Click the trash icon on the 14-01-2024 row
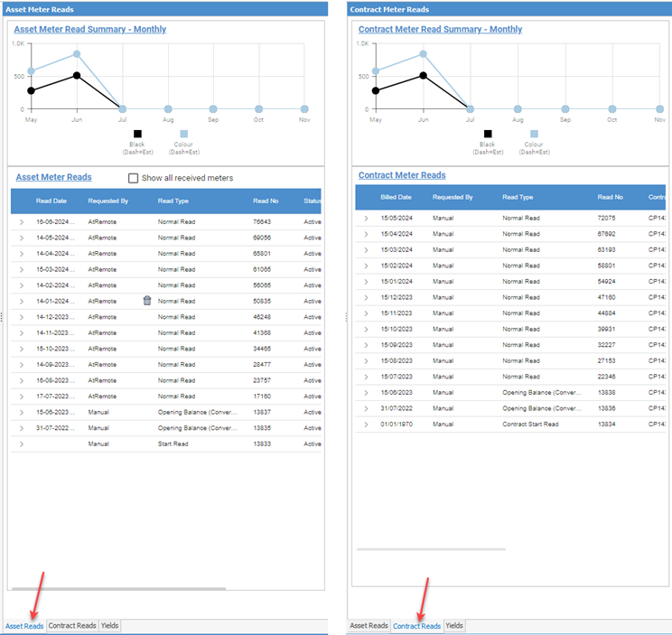The image size is (672, 635). 147,301
